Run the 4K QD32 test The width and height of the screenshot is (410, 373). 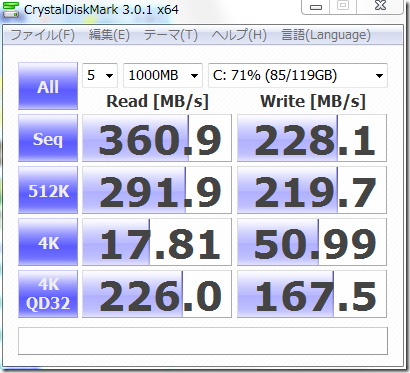48,294
